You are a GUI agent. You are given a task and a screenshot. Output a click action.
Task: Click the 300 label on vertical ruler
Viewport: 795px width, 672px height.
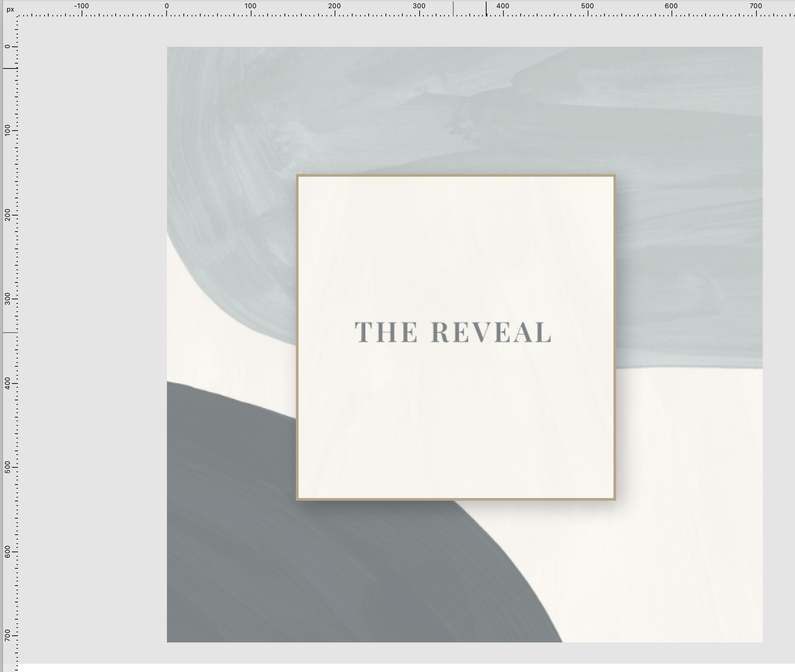point(7,299)
